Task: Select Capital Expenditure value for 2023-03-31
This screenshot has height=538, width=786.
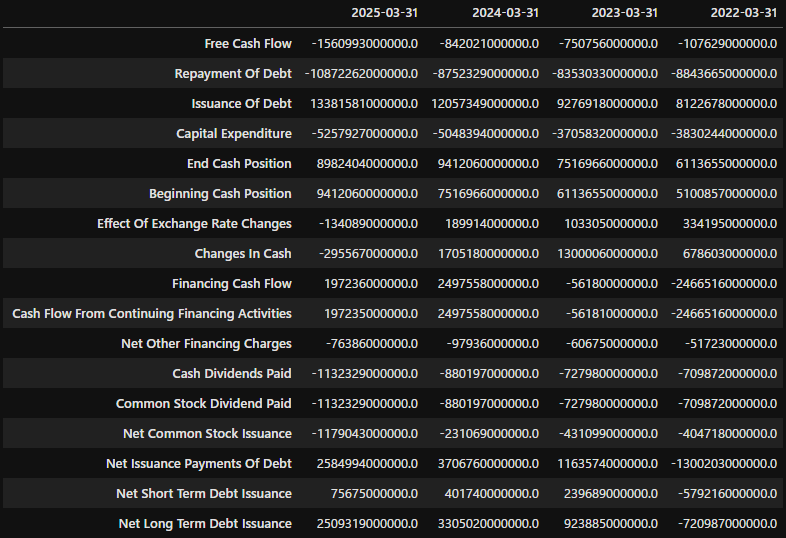Action: pyautogui.click(x=605, y=133)
